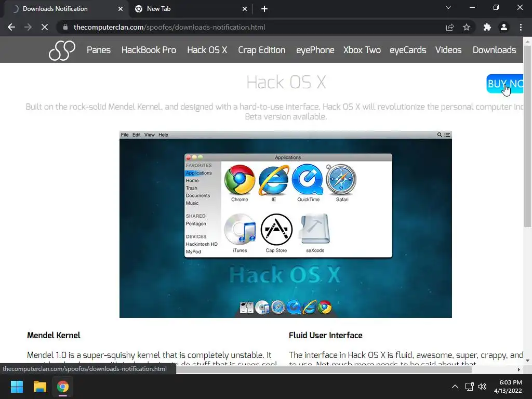Show hidden system tray icons
The width and height of the screenshot is (532, 399).
tap(455, 387)
